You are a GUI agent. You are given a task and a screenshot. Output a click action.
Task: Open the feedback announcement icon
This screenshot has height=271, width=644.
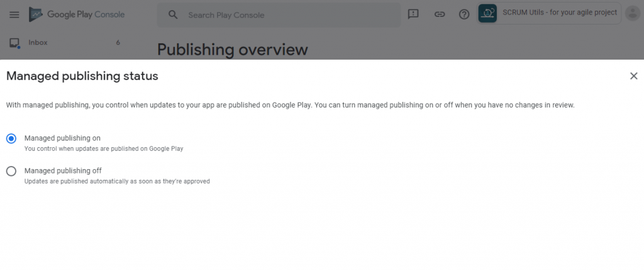(x=413, y=15)
